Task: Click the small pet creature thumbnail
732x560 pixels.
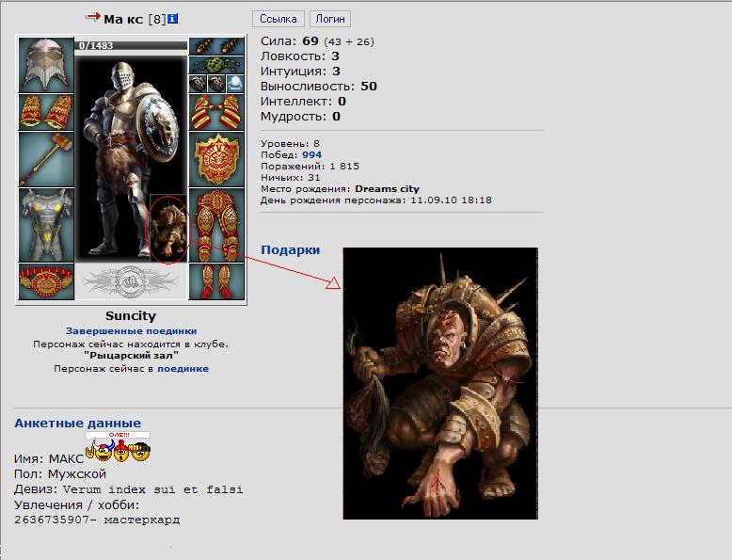Action: tap(168, 229)
